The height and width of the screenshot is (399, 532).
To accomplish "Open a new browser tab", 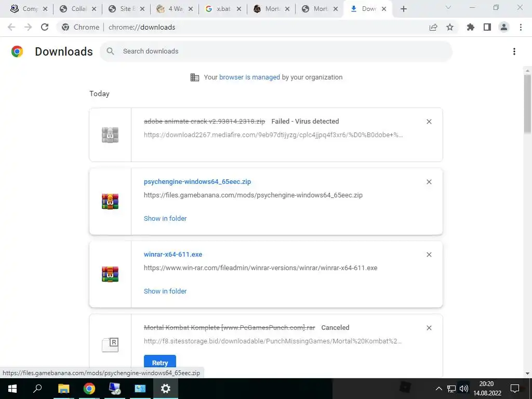I will [403, 9].
